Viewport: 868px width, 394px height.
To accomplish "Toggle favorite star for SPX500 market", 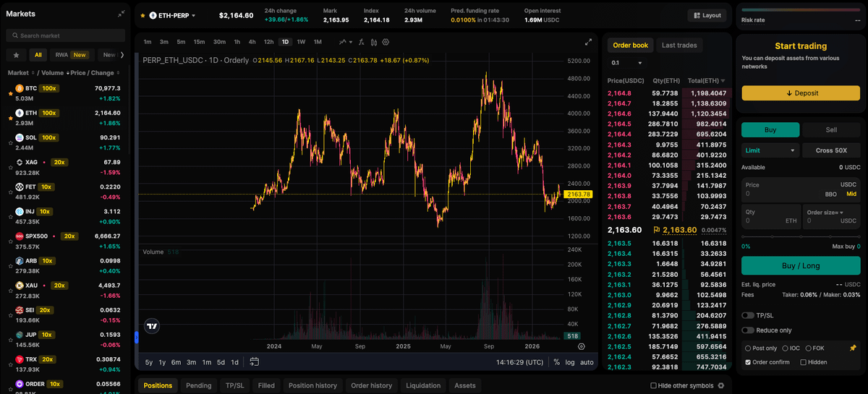I will tap(10, 241).
